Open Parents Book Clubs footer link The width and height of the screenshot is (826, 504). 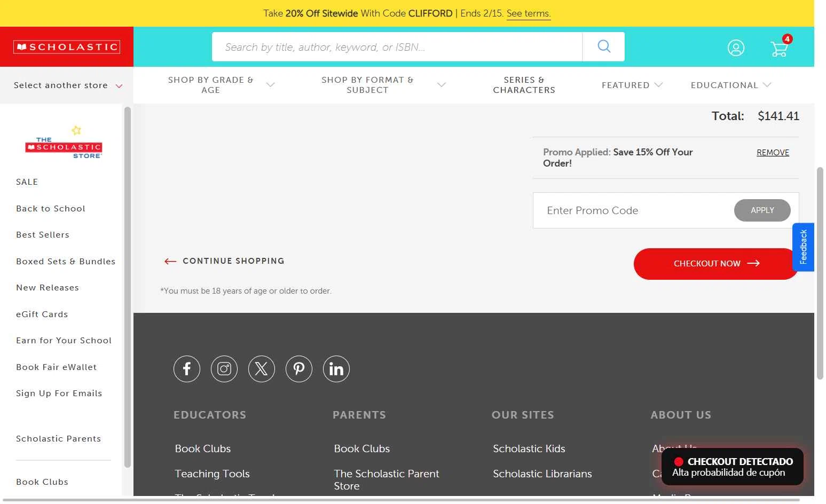click(x=362, y=449)
